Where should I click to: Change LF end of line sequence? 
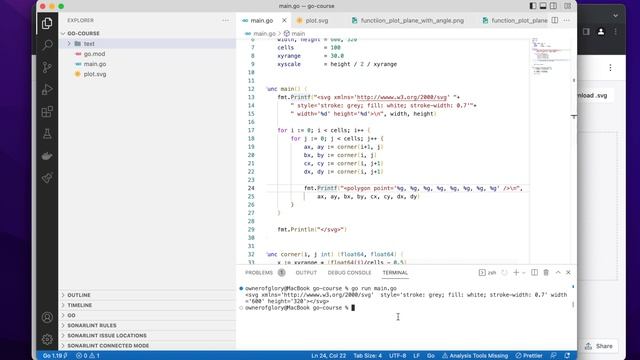point(416,356)
